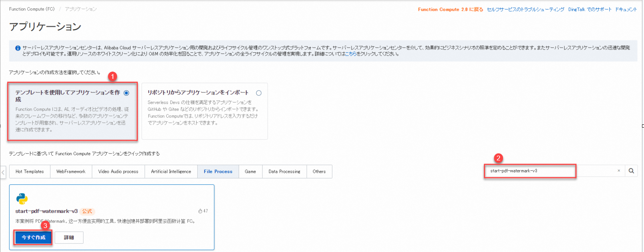Select create application from template option
The image size is (644, 252).
click(x=126, y=93)
